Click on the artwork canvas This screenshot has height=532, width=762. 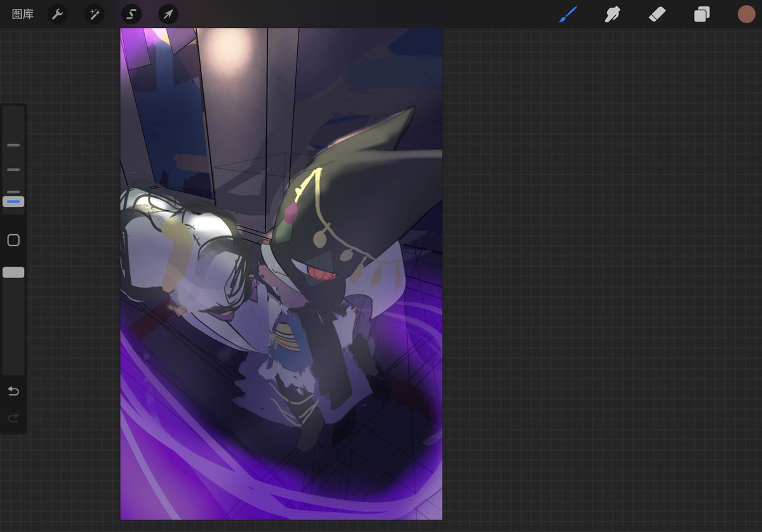(x=281, y=274)
